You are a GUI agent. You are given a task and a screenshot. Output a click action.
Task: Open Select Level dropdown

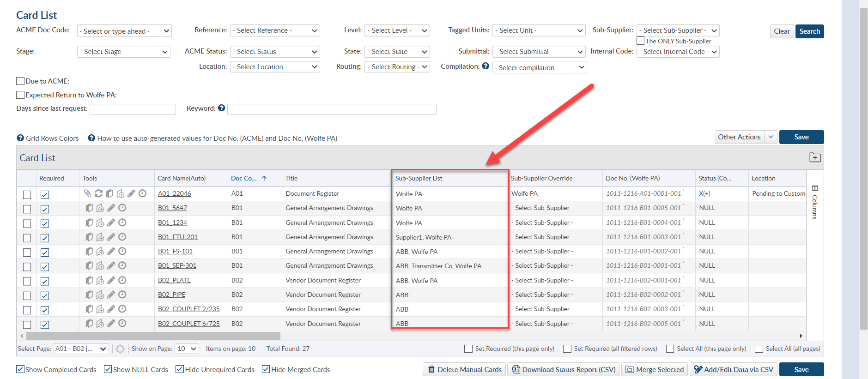(397, 30)
